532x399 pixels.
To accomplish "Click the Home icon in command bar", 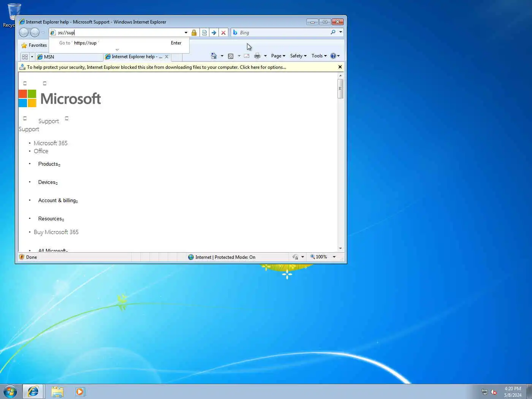I will click(214, 56).
